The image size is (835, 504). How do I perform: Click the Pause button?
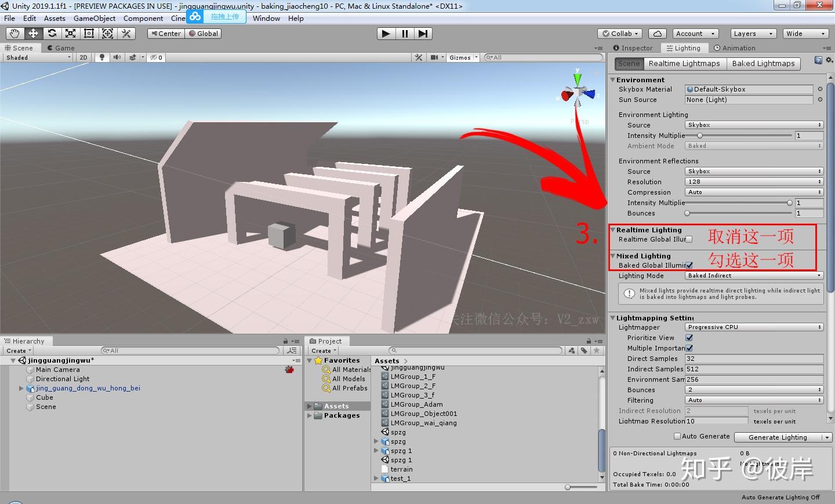[405, 34]
